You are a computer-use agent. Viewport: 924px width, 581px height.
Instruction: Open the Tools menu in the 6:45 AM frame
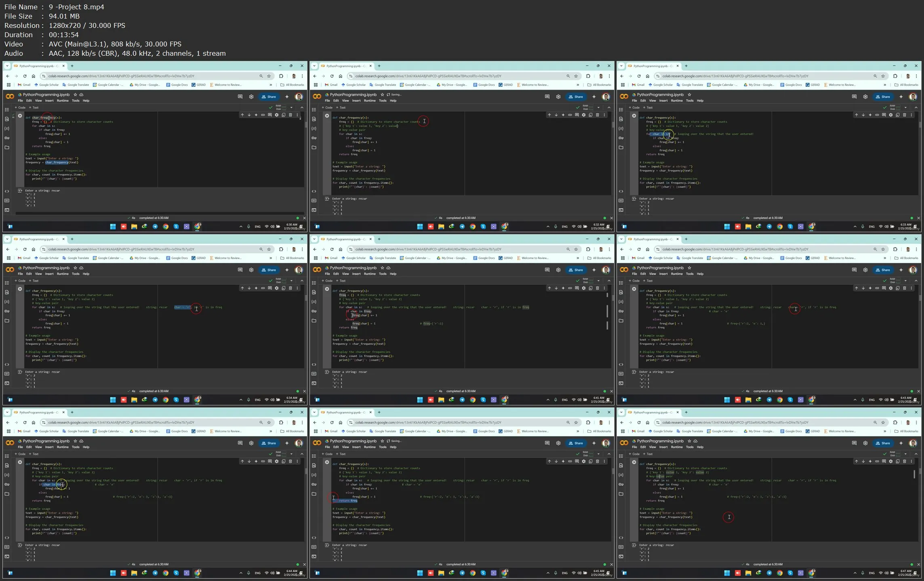point(382,447)
